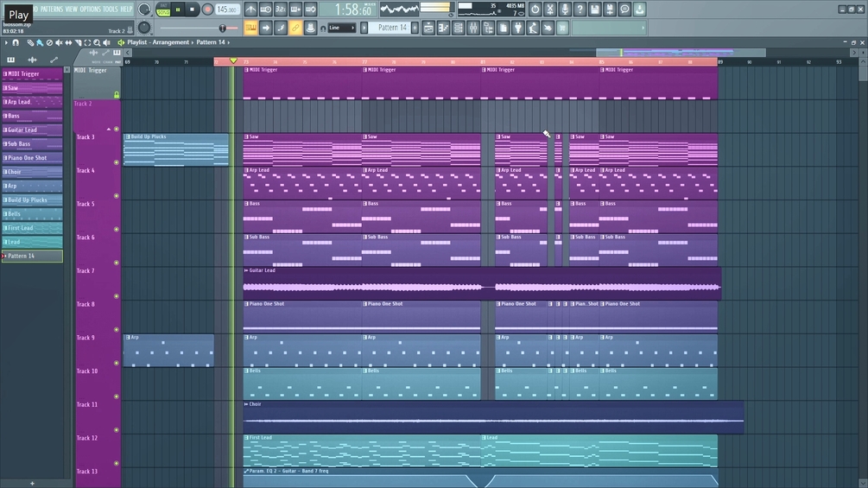The image size is (868, 488).
Task: Open the HELP menu
Action: coord(126,10)
